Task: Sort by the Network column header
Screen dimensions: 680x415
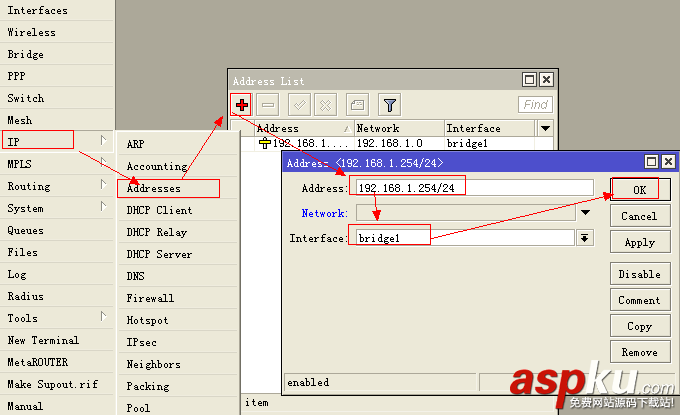Action: coord(399,128)
